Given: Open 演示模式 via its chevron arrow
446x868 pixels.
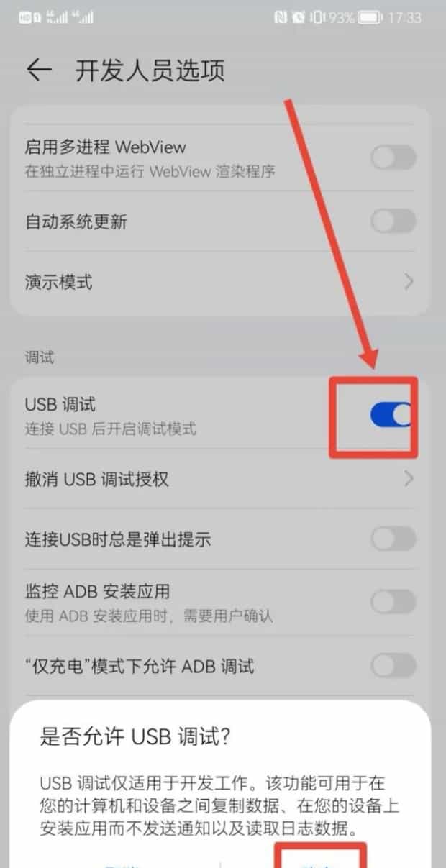Looking at the screenshot, I should pyautogui.click(x=409, y=281).
